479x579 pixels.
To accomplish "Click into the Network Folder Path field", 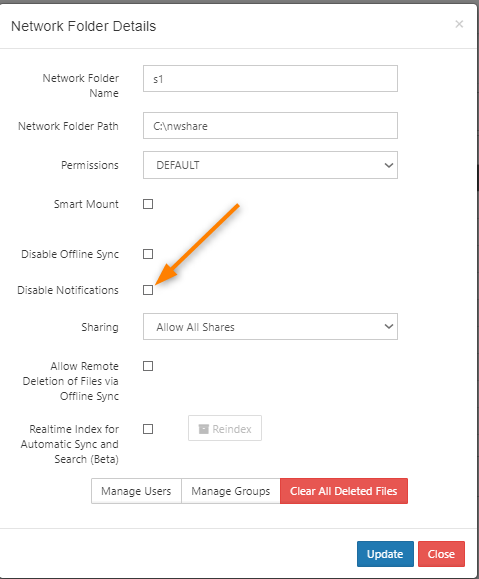I will [x=270, y=126].
